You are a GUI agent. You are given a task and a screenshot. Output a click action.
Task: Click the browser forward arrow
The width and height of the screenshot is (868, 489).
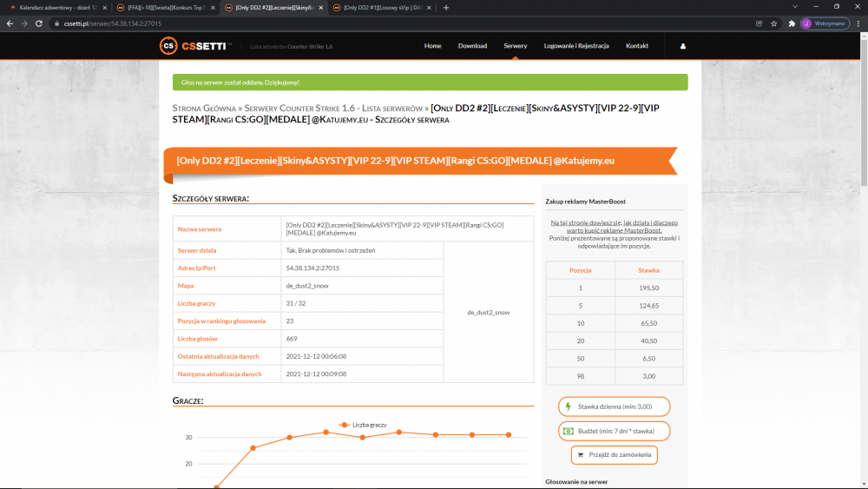(23, 23)
